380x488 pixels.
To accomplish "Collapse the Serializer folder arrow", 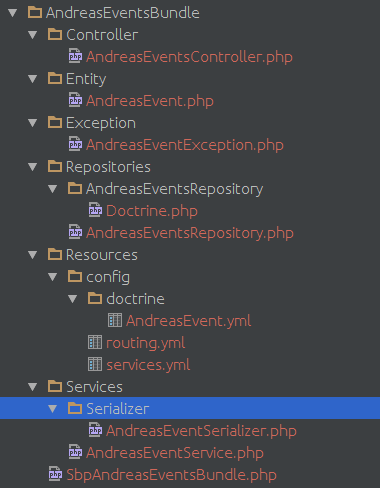I will pos(53,409).
